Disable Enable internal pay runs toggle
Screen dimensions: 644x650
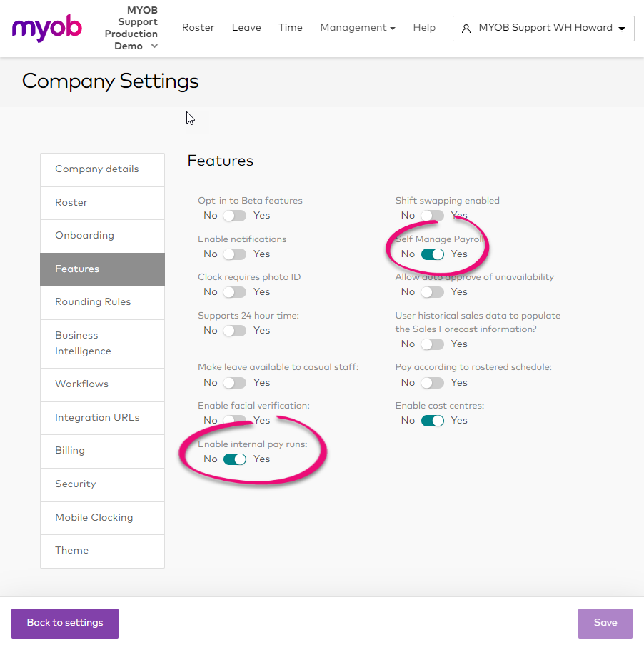click(x=235, y=459)
